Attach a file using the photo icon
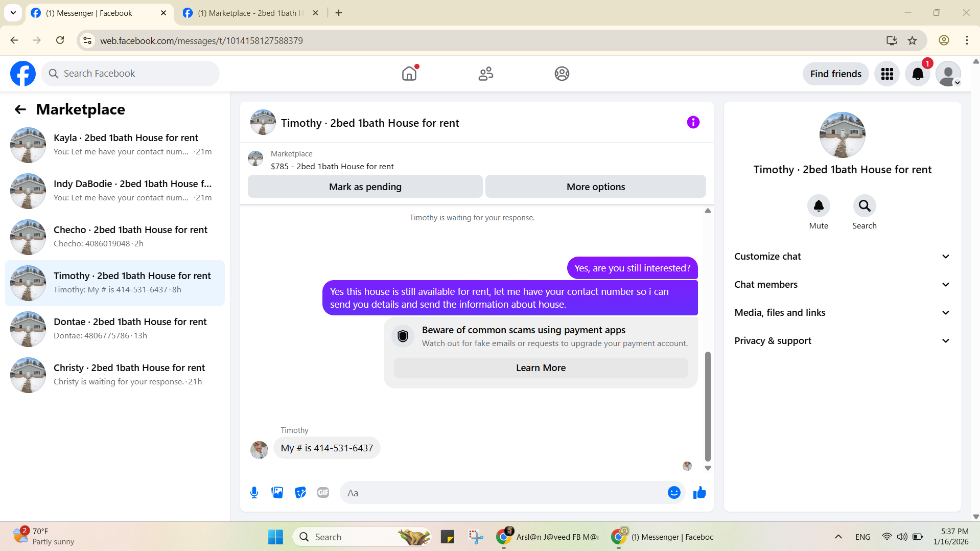 (277, 493)
